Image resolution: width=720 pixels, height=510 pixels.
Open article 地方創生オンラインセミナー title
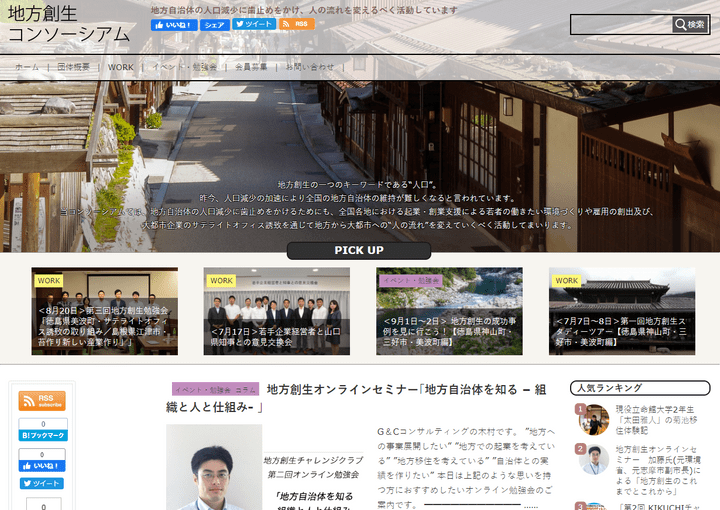pyautogui.click(x=356, y=398)
